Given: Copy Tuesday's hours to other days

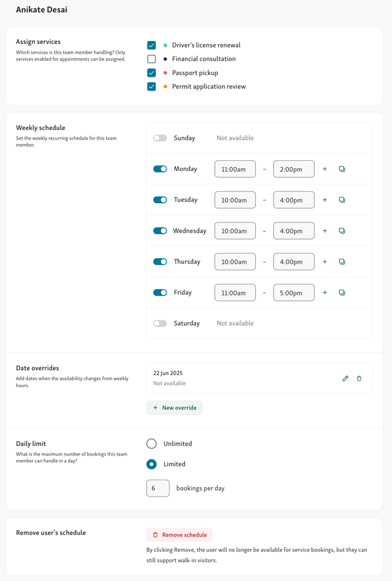Looking at the screenshot, I should 342,200.
